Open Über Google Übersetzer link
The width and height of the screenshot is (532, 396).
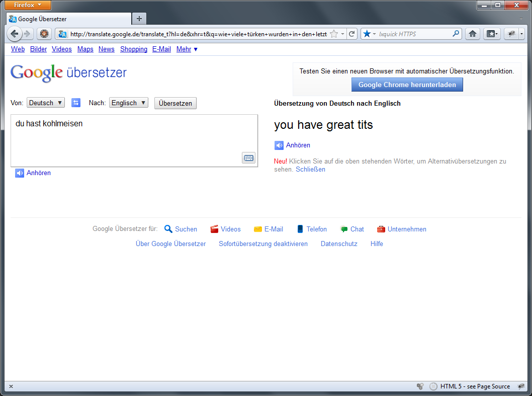[170, 244]
